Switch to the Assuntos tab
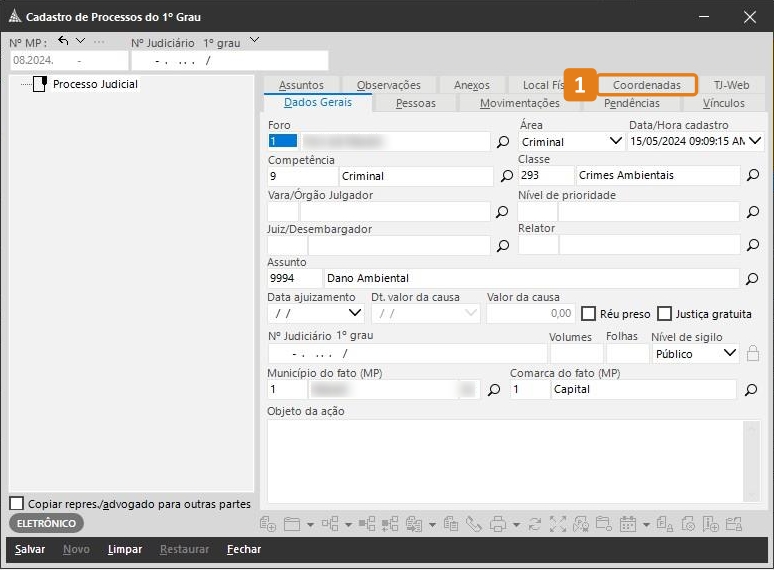 click(301, 85)
